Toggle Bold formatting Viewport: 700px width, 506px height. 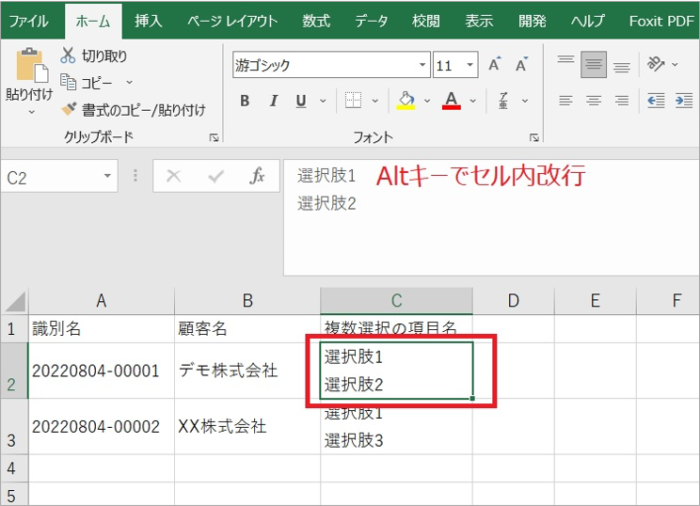click(x=245, y=100)
